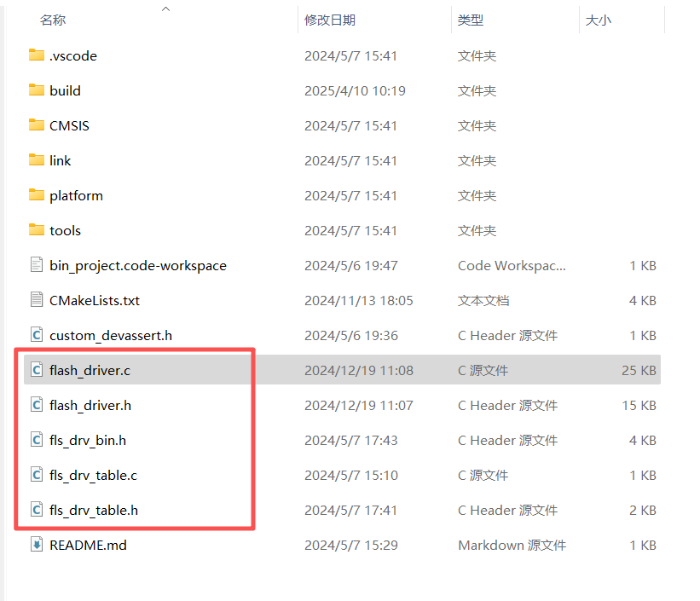Image resolution: width=700 pixels, height=601 pixels.
Task: Click the C source icon of flash_driver.c
Action: [35, 370]
